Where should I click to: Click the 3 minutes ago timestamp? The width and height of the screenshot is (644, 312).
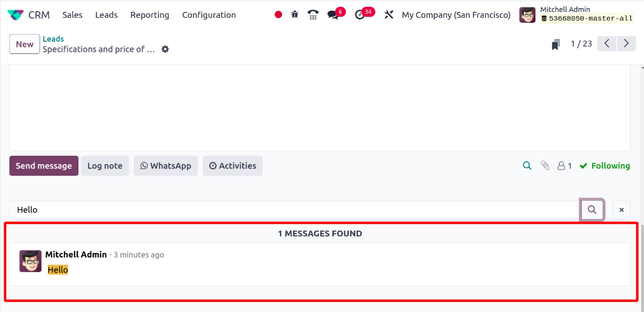(x=139, y=255)
